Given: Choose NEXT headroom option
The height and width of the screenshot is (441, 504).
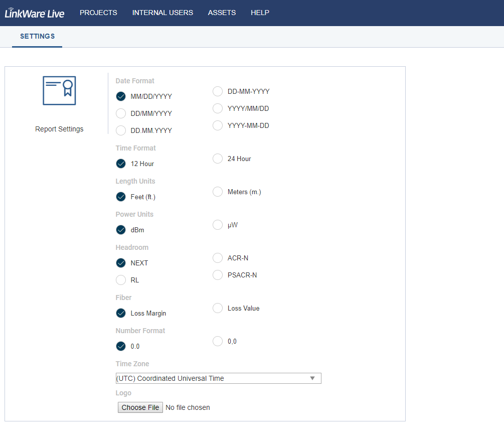Looking at the screenshot, I should point(121,263).
